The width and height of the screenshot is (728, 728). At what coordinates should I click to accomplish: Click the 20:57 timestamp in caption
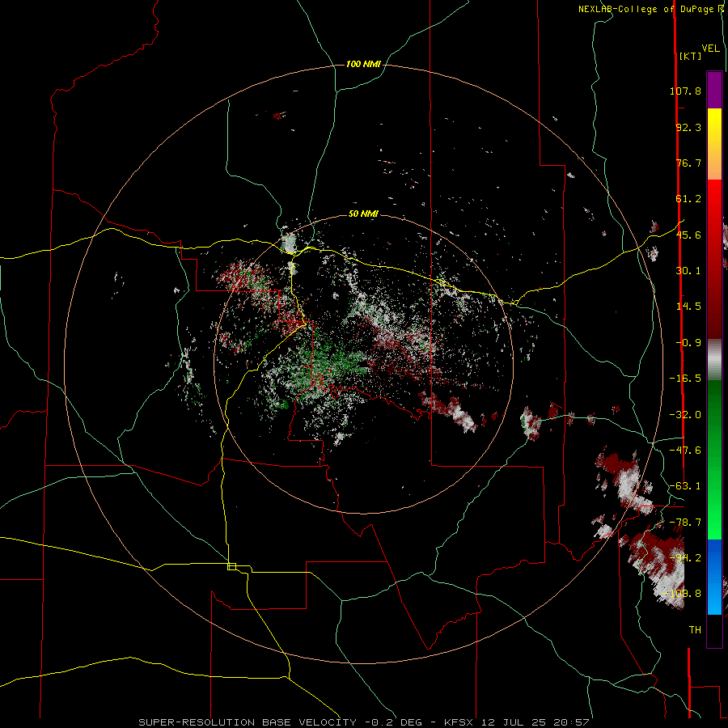574,722
